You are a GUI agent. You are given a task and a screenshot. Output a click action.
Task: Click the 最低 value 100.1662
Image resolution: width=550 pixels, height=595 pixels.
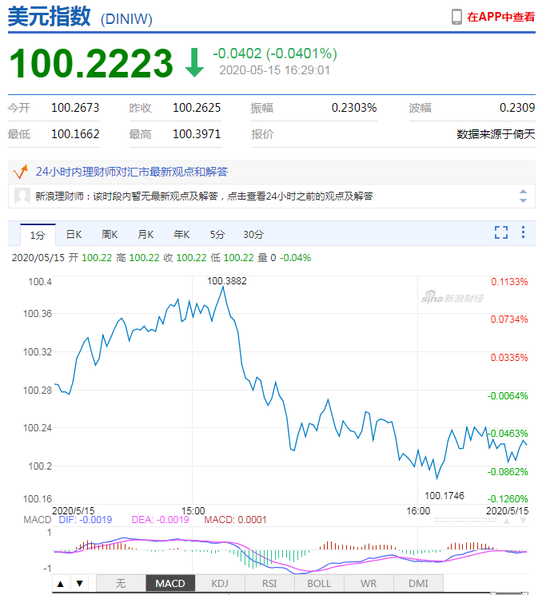(75, 134)
